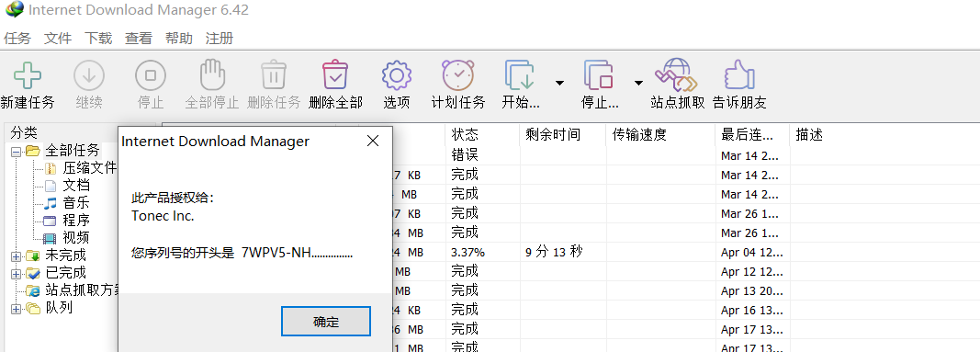
Task: Expand the 已完成 tree node
Action: 16,273
